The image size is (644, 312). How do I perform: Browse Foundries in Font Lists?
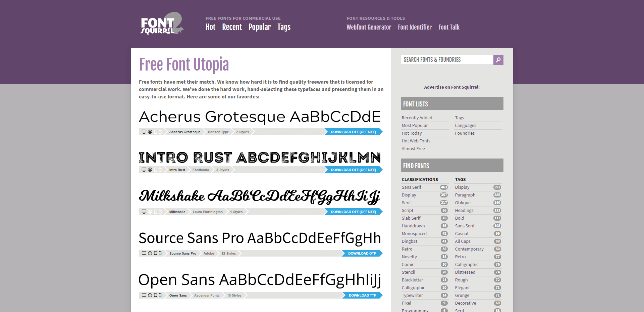pos(465,133)
